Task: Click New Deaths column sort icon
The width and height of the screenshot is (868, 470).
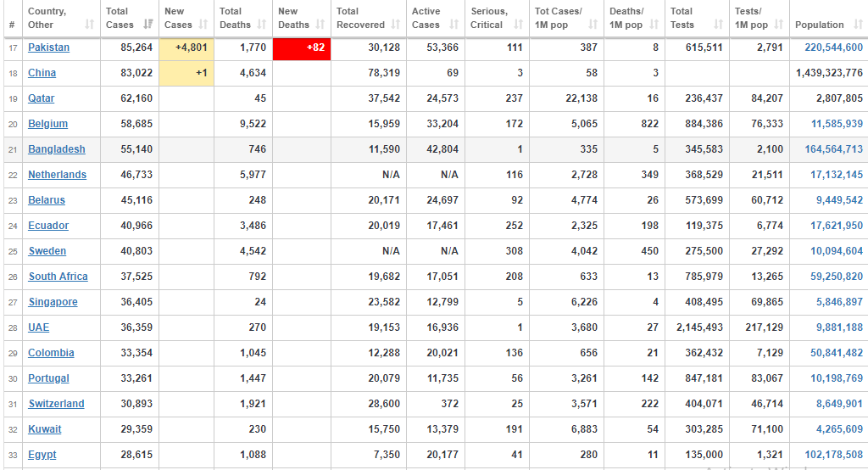Action: pos(320,25)
